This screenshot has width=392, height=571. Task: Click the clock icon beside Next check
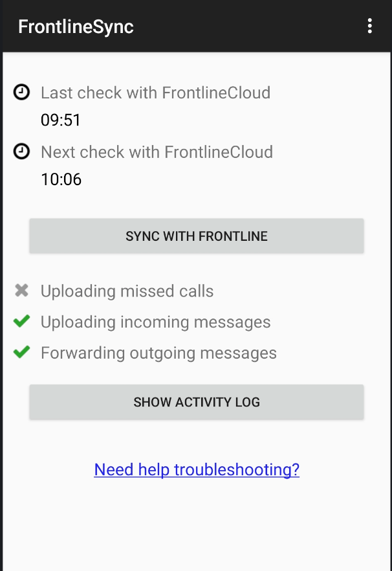click(x=21, y=151)
